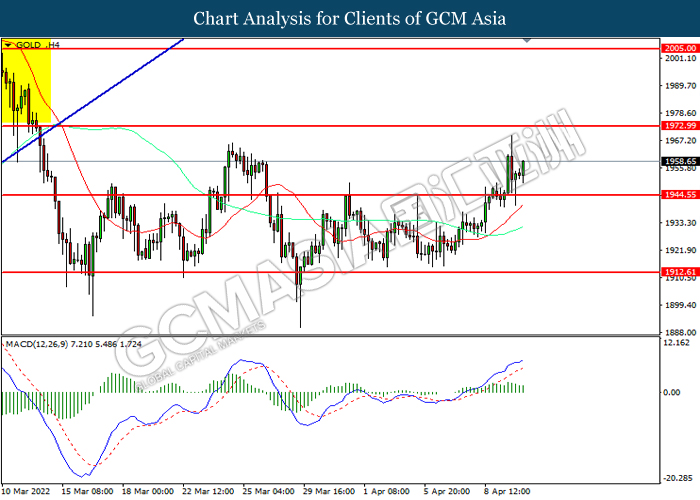The width and height of the screenshot is (700, 500).
Task: Select the red horizontal line at 1944.55
Action: 330,195
